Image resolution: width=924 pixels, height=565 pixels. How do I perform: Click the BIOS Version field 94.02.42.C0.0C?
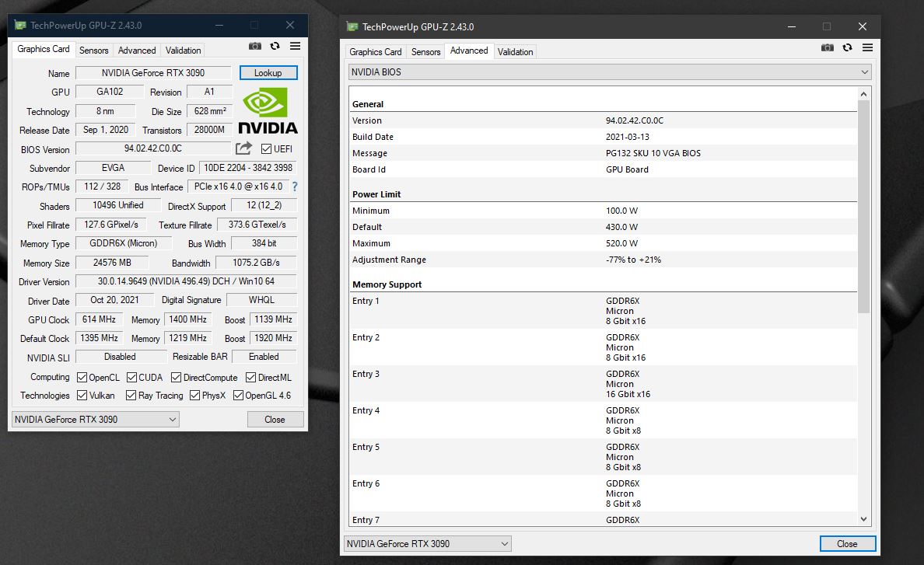(153, 148)
